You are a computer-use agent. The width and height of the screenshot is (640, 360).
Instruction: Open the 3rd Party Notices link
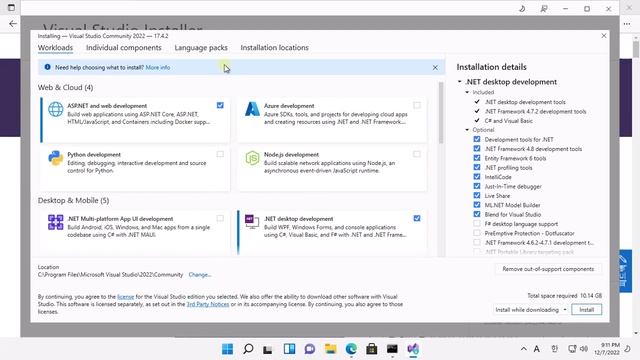(208, 304)
